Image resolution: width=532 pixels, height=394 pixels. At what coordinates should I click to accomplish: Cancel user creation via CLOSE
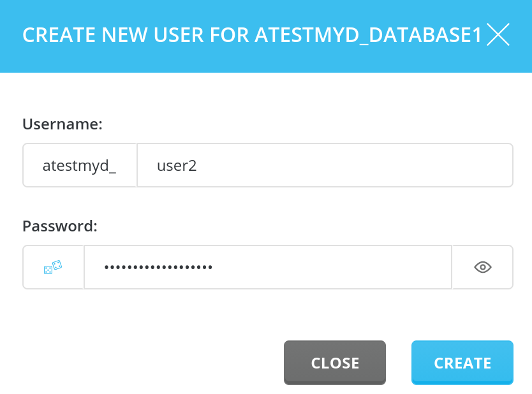[335, 363]
